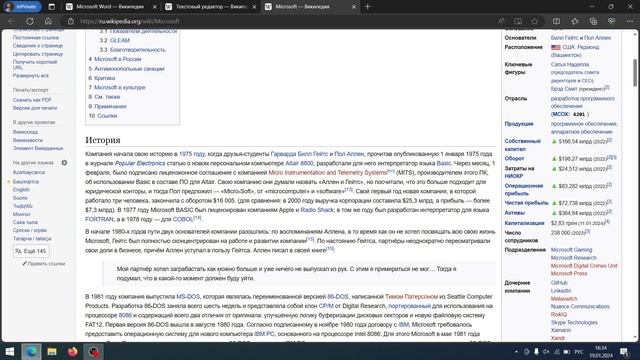Open the Microsoft Gaming infobox link

click(x=571, y=250)
